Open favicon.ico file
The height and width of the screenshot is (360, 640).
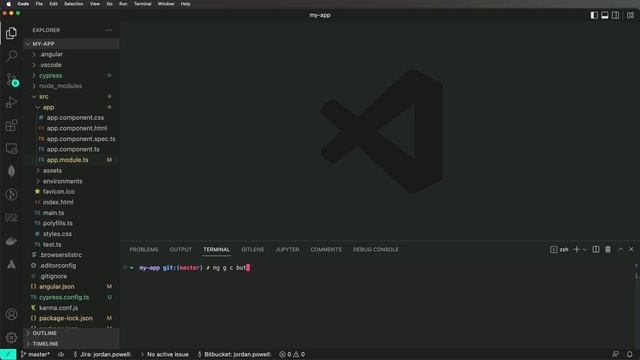pos(71,191)
